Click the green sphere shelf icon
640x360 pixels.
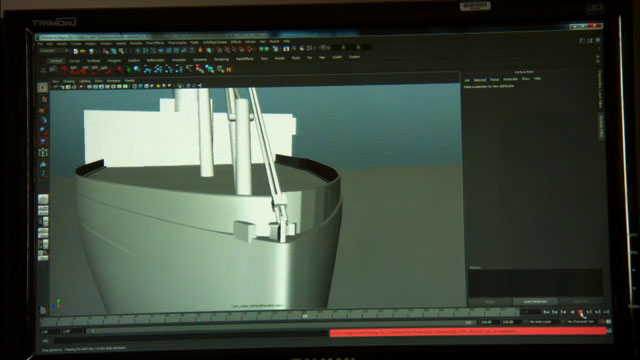click(x=129, y=70)
